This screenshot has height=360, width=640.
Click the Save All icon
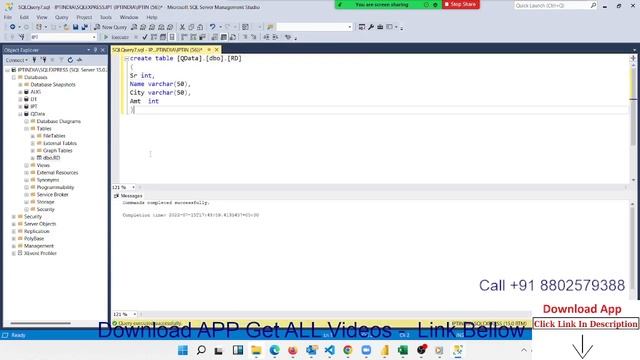(x=85, y=27)
